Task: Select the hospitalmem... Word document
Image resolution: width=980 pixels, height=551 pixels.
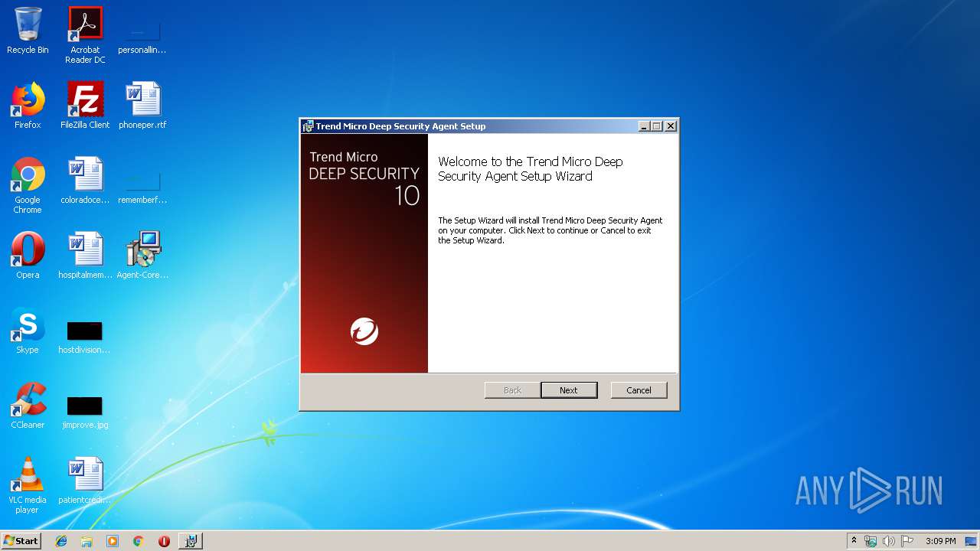Action: [x=85, y=256]
